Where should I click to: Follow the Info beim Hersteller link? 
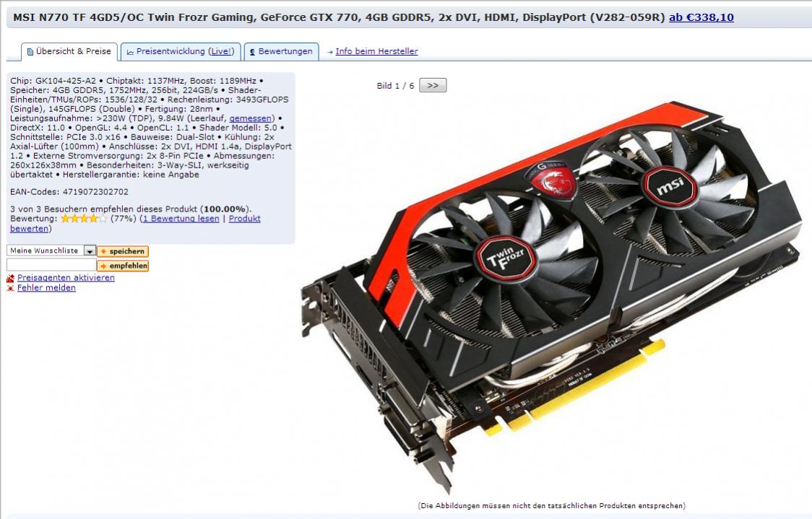pyautogui.click(x=376, y=51)
